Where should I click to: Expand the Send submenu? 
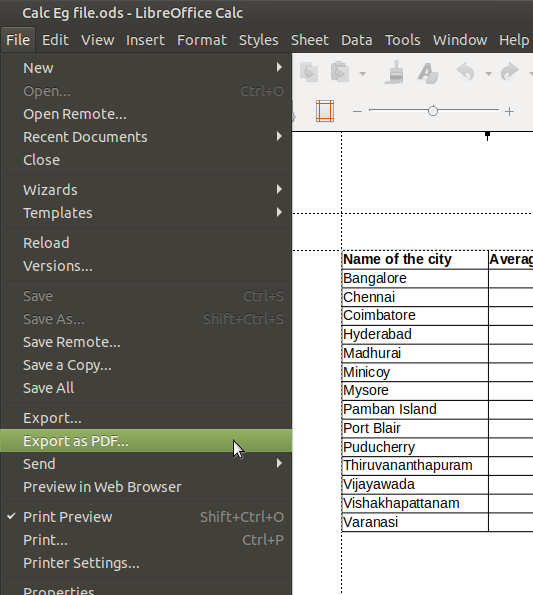[x=146, y=464]
